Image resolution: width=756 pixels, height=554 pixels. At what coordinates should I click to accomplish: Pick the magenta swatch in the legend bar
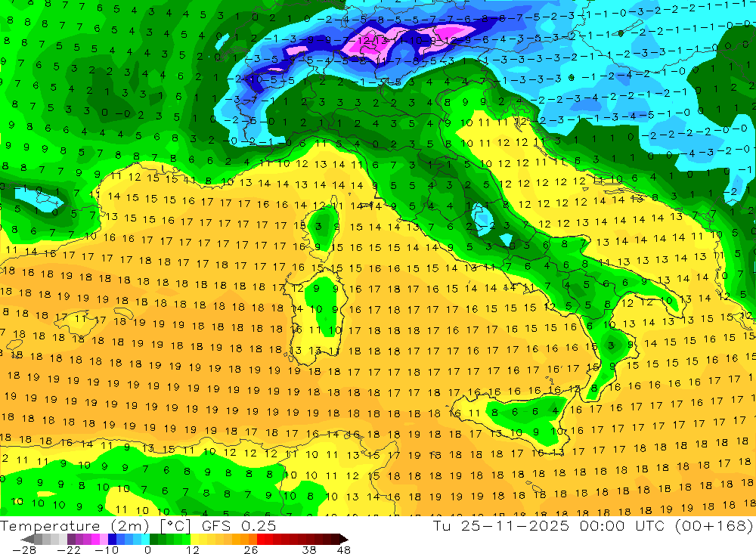pos(95,539)
